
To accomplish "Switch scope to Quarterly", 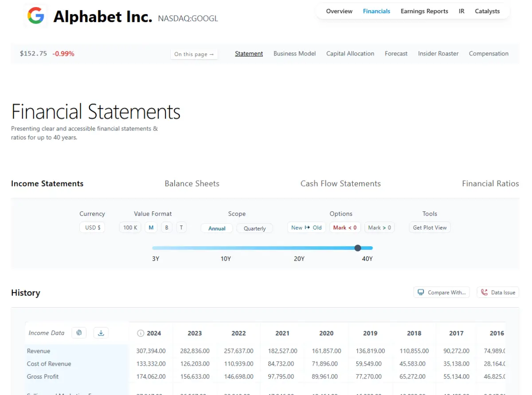I will tap(254, 228).
